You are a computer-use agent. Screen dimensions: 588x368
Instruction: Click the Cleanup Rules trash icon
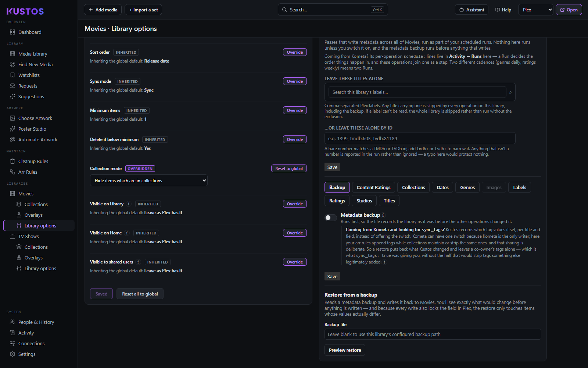[12, 161]
